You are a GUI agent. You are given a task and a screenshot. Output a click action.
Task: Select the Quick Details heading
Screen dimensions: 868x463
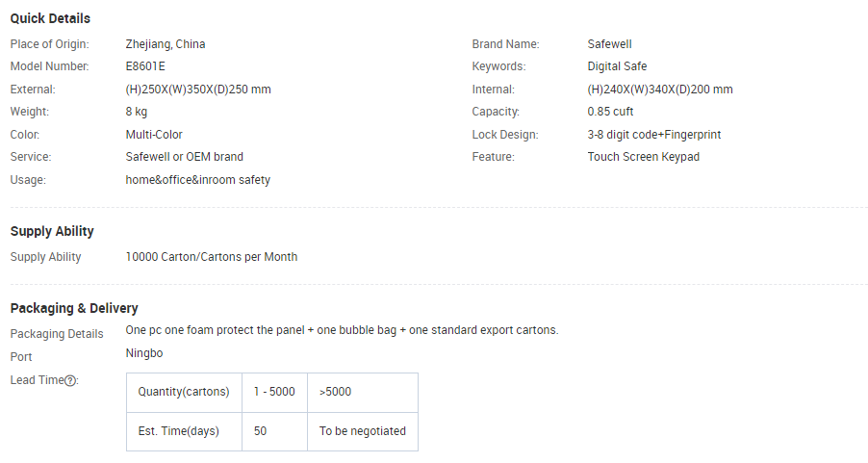click(50, 18)
